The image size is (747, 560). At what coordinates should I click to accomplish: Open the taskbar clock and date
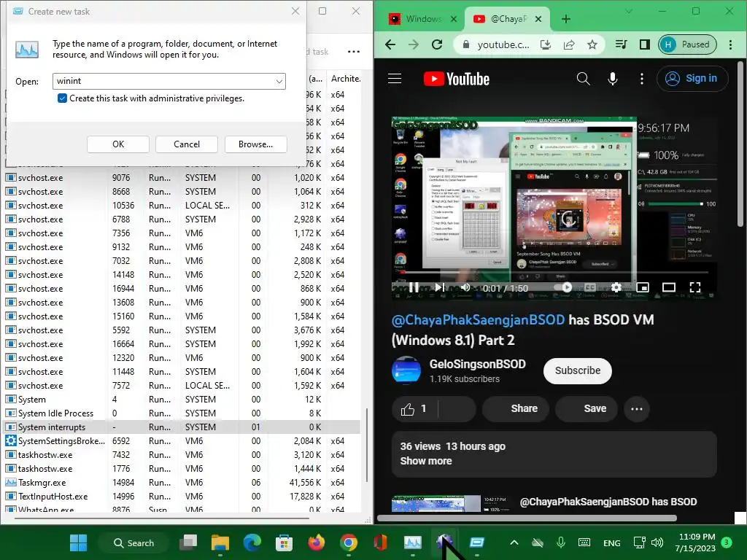click(697, 542)
